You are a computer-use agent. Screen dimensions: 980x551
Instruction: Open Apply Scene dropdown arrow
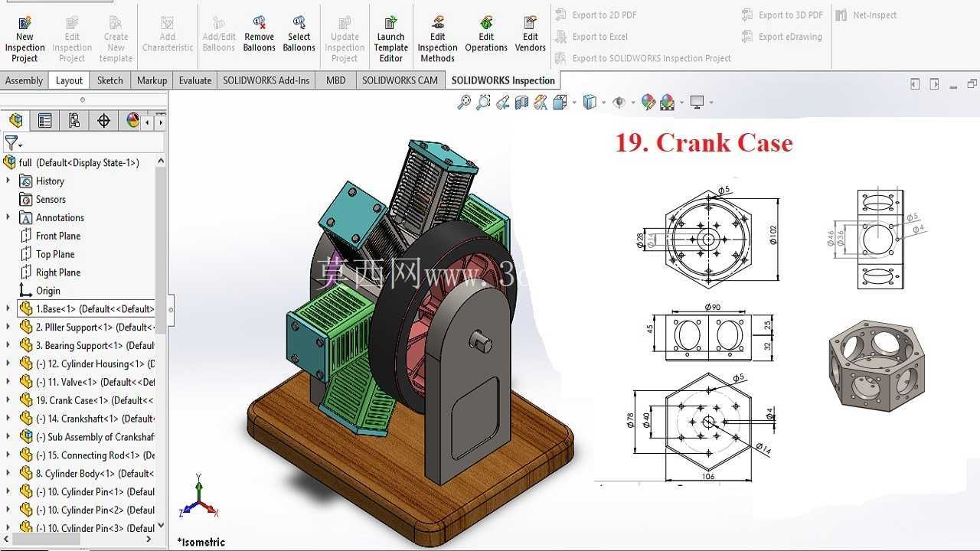681,103
